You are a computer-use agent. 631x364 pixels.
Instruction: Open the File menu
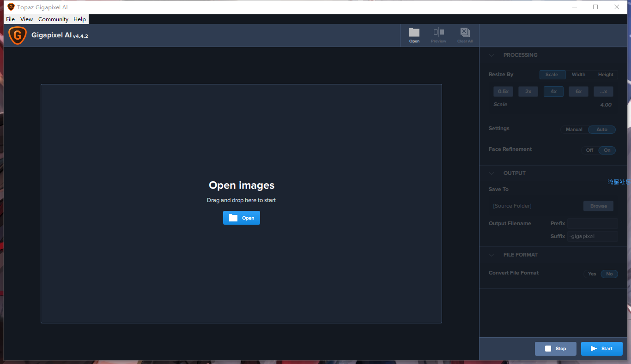click(11, 19)
